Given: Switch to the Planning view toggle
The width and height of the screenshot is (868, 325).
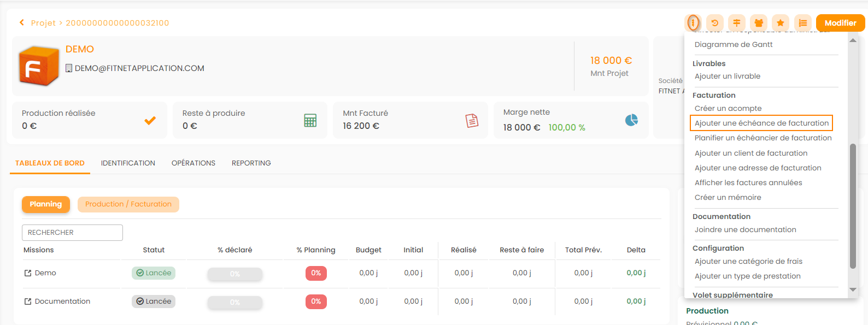Looking at the screenshot, I should pos(46,204).
